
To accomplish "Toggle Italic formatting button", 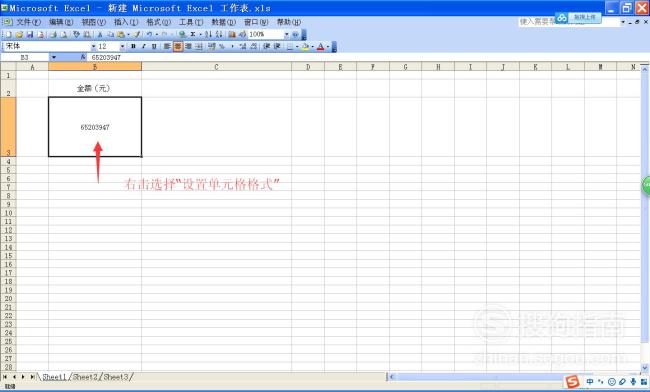I will 144,46.
